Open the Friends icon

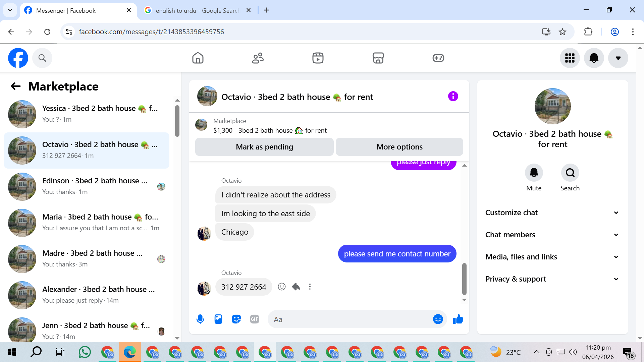tap(258, 58)
